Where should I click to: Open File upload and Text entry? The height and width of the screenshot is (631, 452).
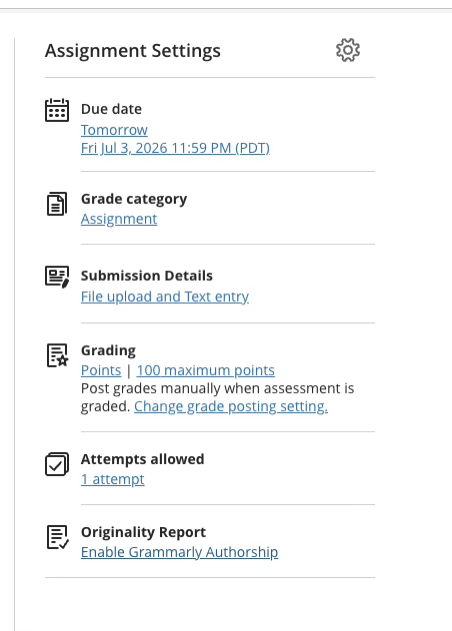[x=165, y=297]
